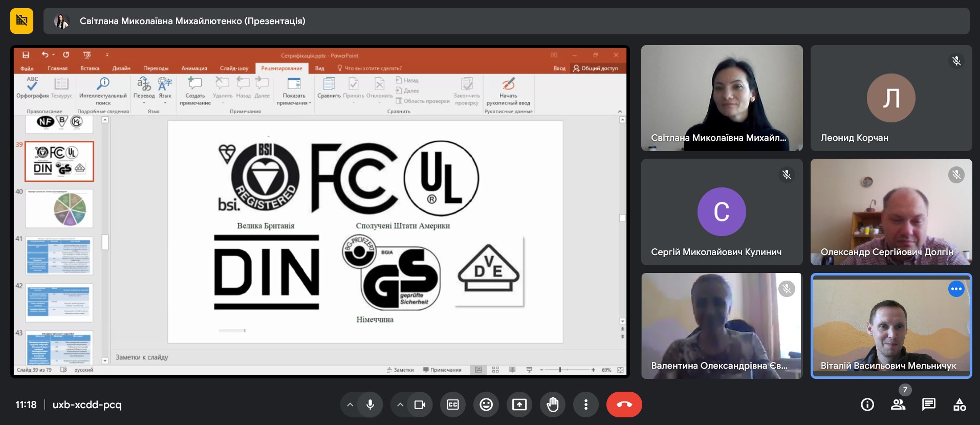
Task: Click the present screen button
Action: (x=519, y=405)
